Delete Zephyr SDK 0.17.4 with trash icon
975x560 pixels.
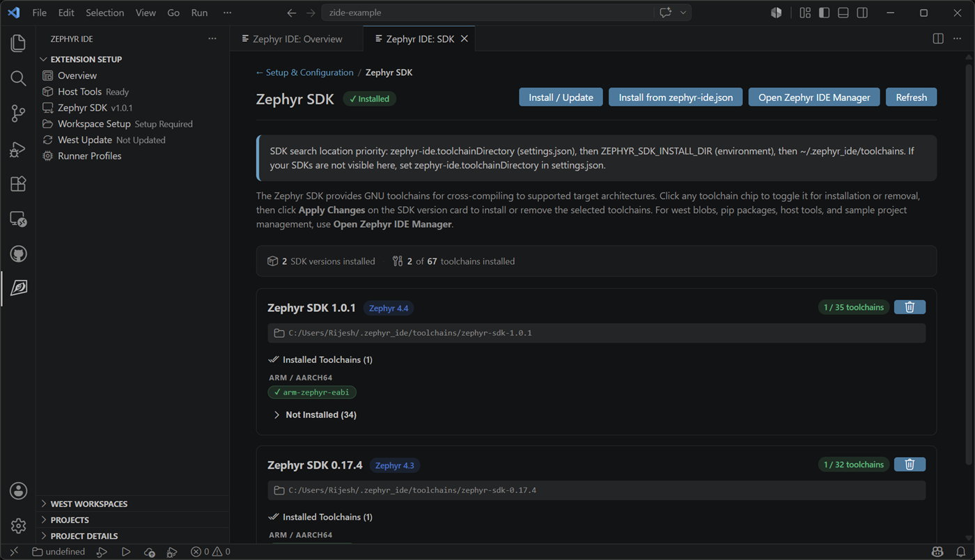tap(910, 465)
